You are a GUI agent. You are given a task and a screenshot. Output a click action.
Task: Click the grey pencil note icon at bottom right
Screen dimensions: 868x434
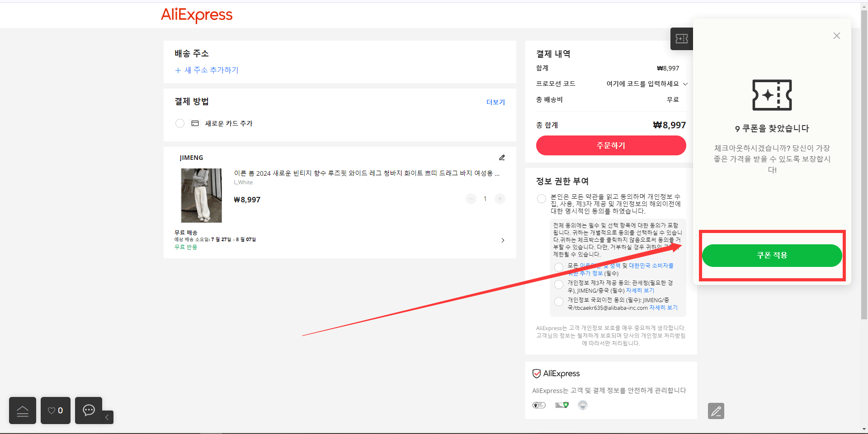click(716, 411)
